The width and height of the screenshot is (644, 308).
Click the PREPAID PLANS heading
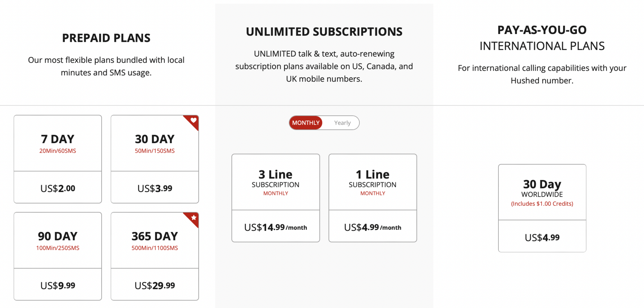click(x=106, y=38)
